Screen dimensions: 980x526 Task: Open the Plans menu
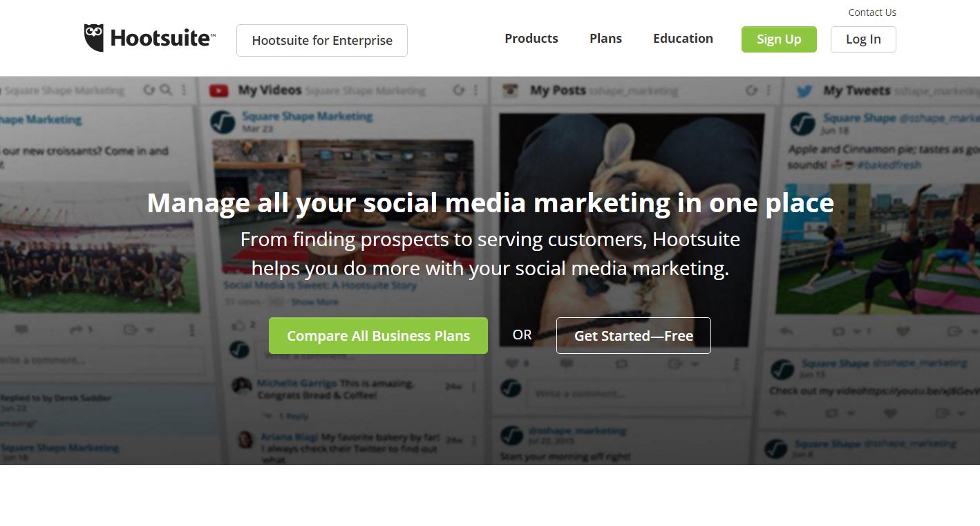click(605, 39)
